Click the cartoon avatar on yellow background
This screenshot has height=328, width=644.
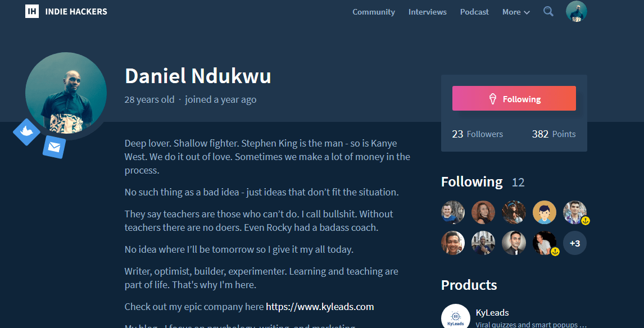click(544, 212)
